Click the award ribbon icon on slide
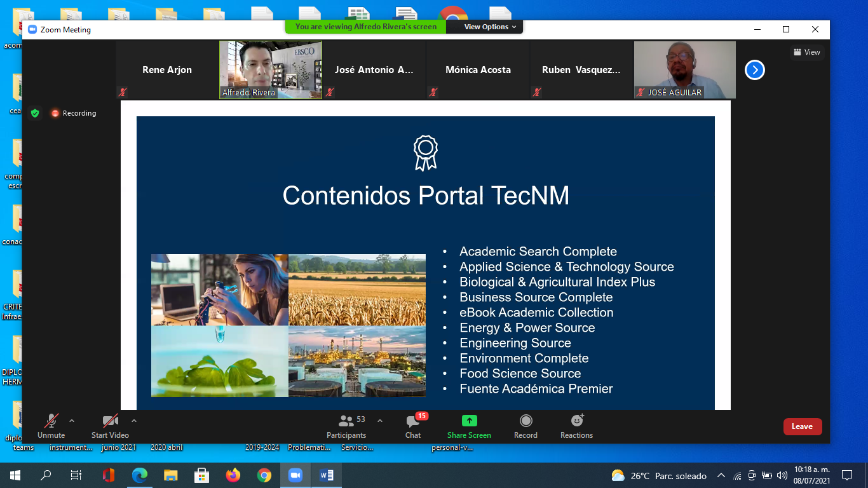The height and width of the screenshot is (488, 868). (x=426, y=153)
